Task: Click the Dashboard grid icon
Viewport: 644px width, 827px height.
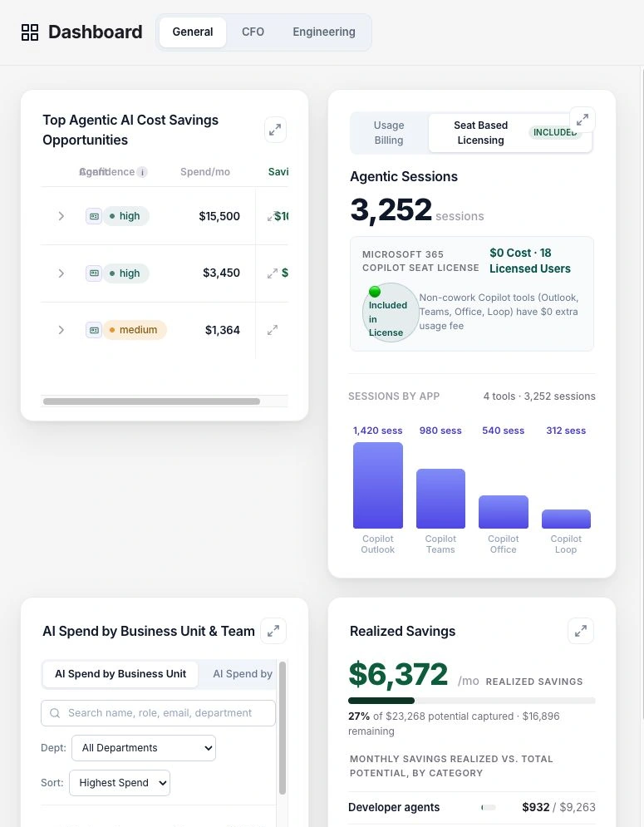Action: click(30, 32)
